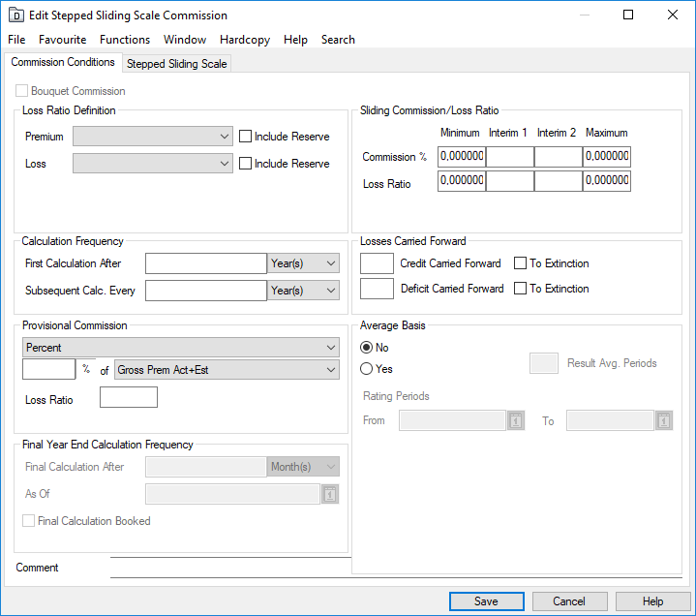The height and width of the screenshot is (616, 696).
Task: Click the Minimum Commission % field
Action: (461, 157)
